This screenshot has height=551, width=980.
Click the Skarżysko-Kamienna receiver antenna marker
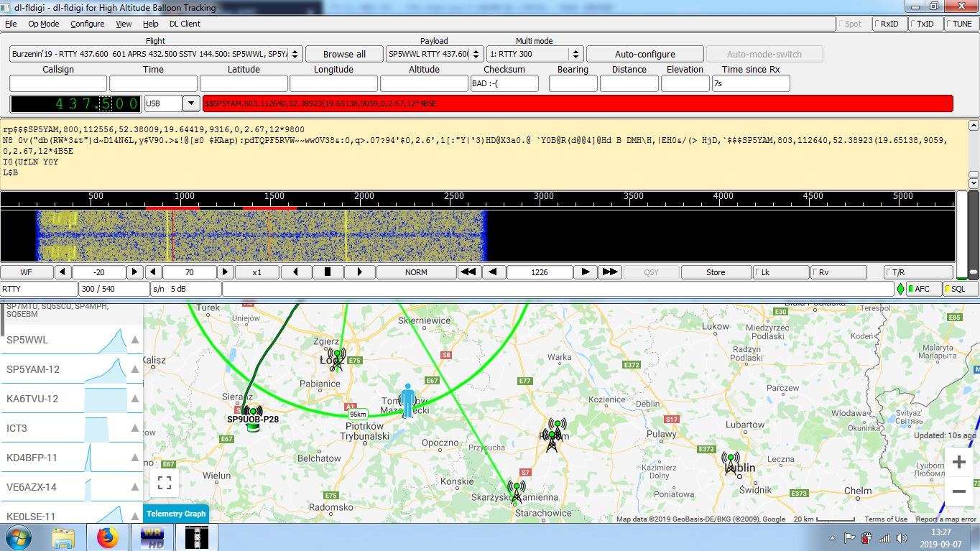(515, 493)
